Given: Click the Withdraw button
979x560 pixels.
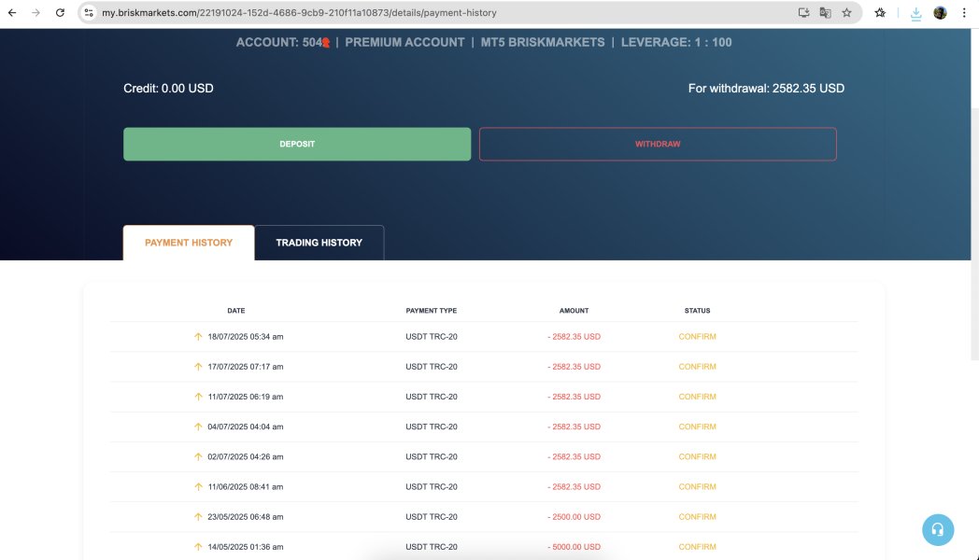Looking at the screenshot, I should point(658,145).
